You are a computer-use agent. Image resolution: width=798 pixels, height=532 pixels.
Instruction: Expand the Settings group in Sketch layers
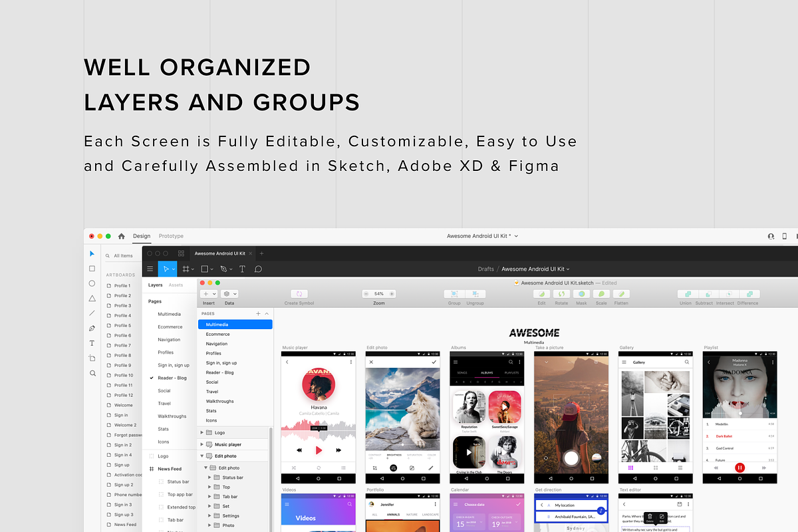coord(209,516)
